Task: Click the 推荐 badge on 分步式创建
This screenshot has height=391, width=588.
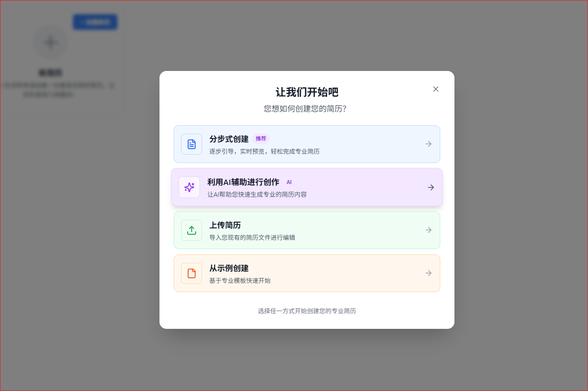Action: click(261, 138)
